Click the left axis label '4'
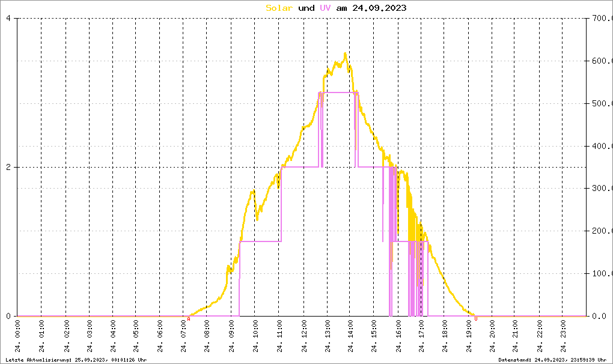The image size is (613, 364). 8,18
